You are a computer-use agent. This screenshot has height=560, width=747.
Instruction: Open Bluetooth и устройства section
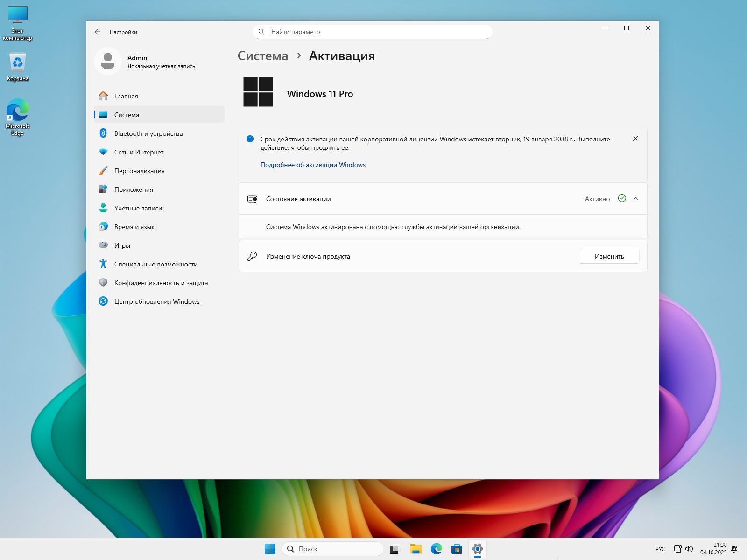(148, 133)
